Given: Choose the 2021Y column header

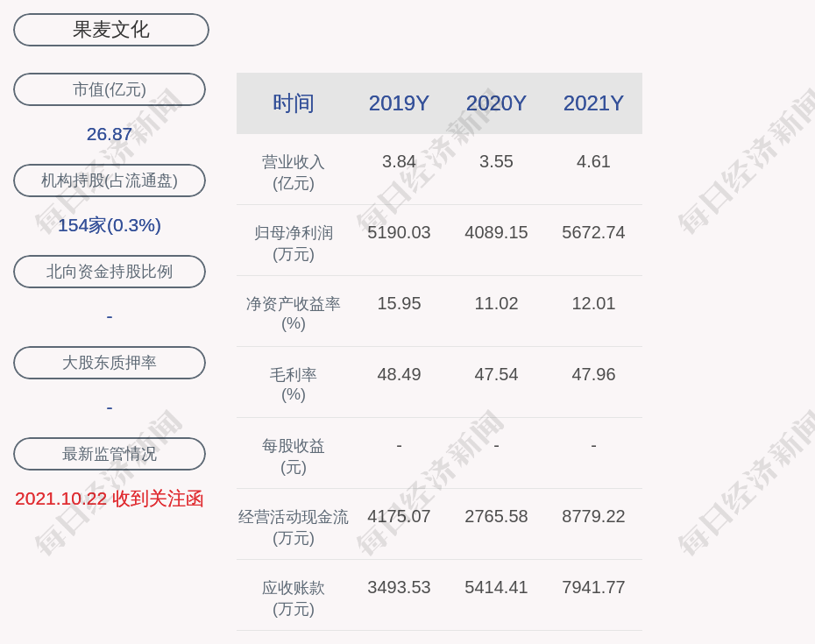Looking at the screenshot, I should (593, 103).
